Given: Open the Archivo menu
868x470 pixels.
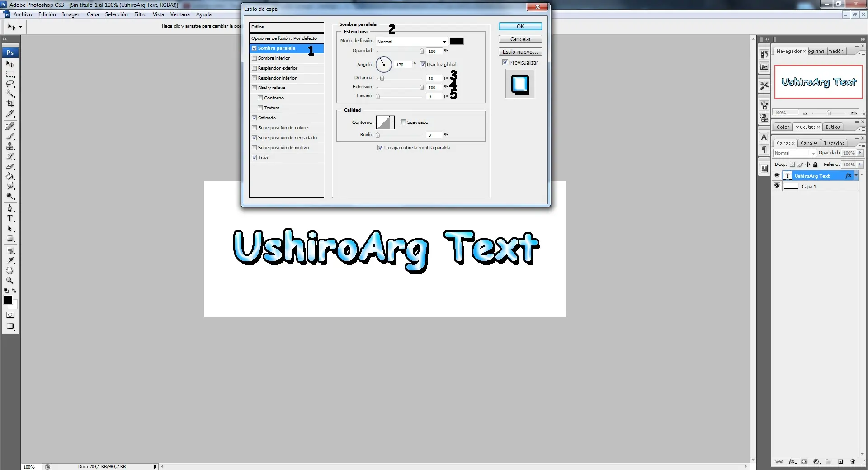Looking at the screenshot, I should click(x=23, y=14).
